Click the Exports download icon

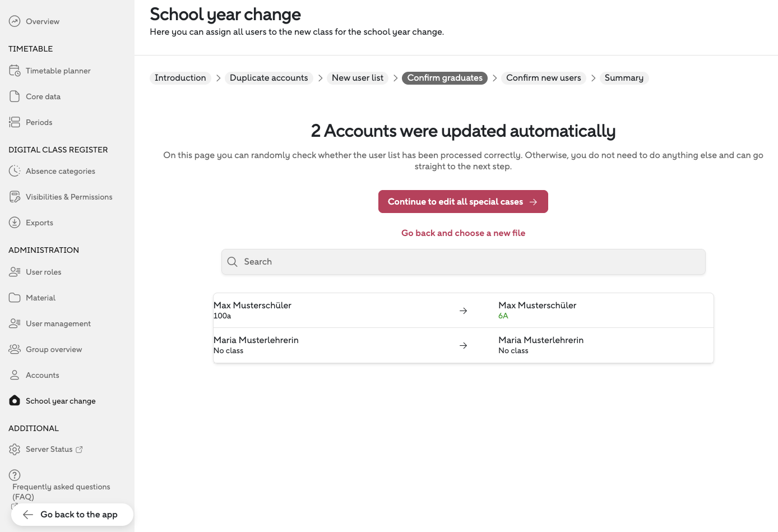click(x=15, y=223)
